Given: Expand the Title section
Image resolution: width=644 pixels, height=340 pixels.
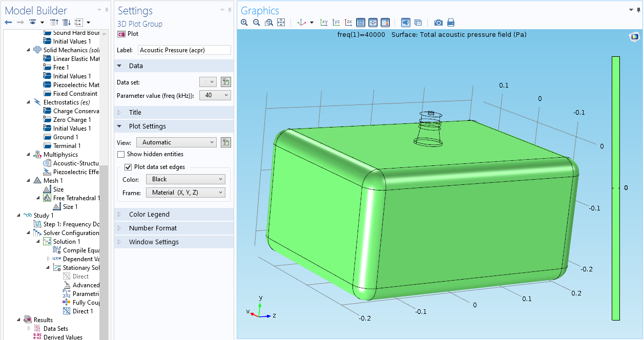Looking at the screenshot, I should click(x=135, y=113).
